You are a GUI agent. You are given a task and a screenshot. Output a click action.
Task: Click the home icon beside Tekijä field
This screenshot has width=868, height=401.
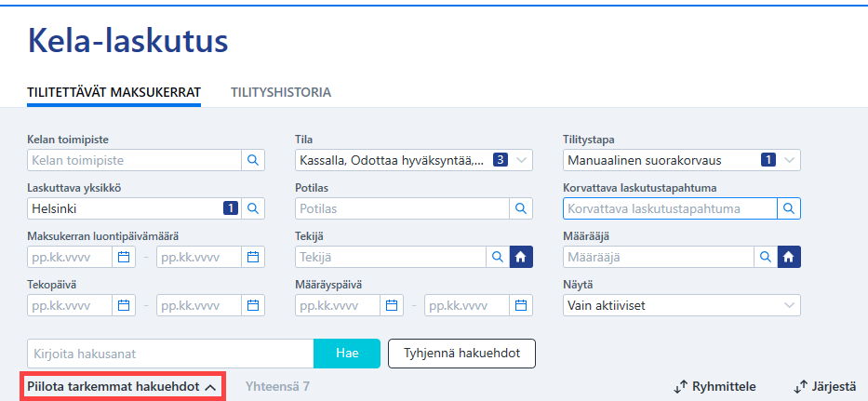521,257
